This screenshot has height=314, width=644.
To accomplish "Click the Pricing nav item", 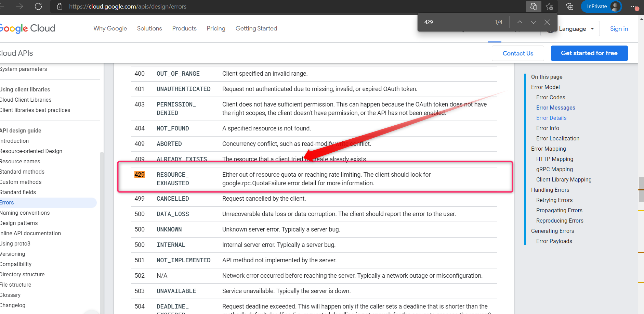I will [x=216, y=28].
